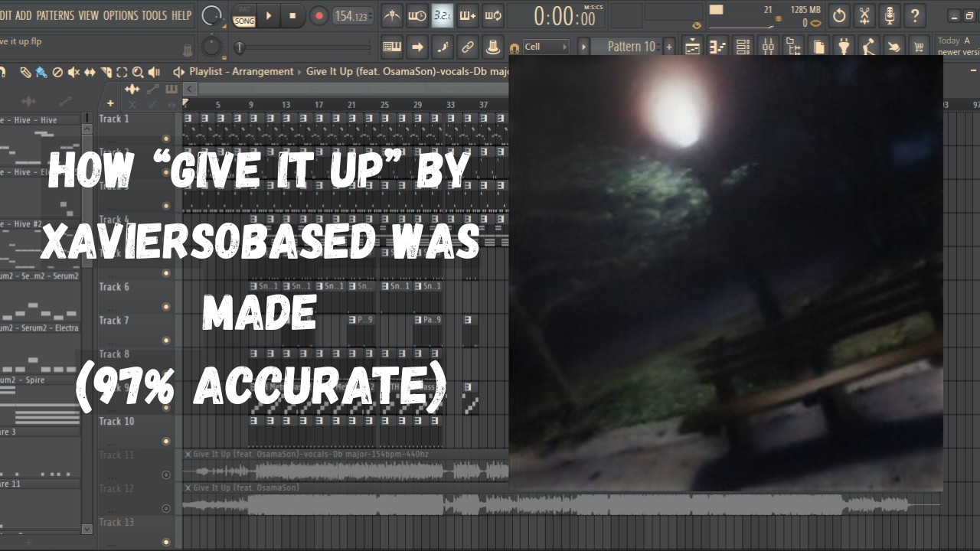Open Playlist - Arrangement menu
Screen dimensions: 980x551
pyautogui.click(x=241, y=71)
